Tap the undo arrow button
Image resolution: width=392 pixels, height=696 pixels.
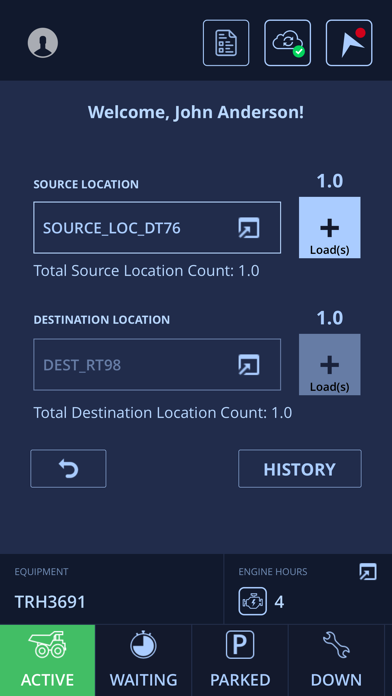point(68,469)
